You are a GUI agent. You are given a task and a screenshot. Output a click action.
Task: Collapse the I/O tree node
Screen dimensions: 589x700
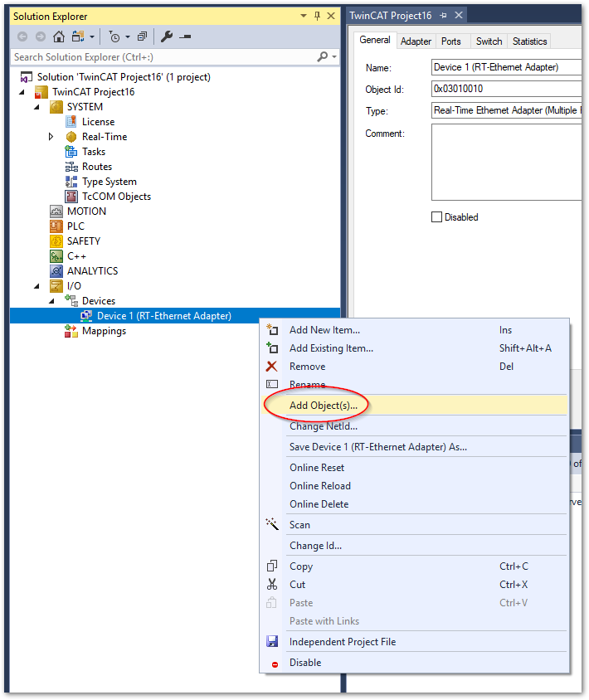tap(37, 285)
